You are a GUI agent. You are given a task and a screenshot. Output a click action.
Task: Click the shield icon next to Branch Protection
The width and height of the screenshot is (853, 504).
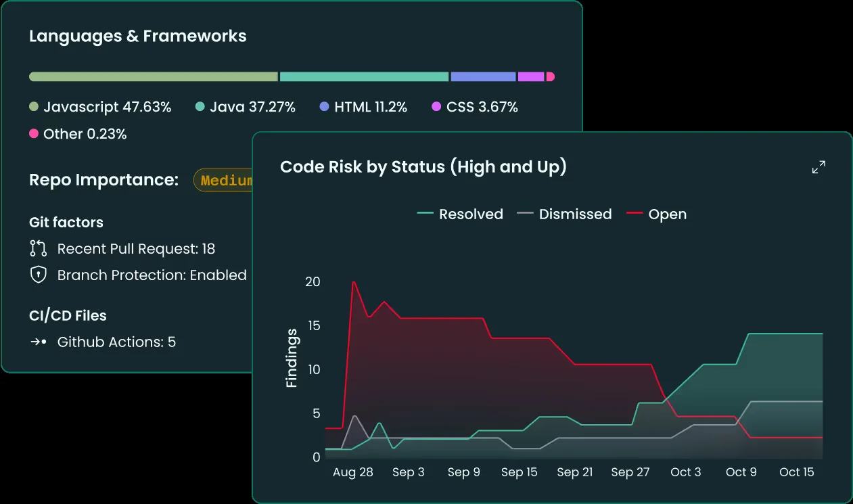38,275
